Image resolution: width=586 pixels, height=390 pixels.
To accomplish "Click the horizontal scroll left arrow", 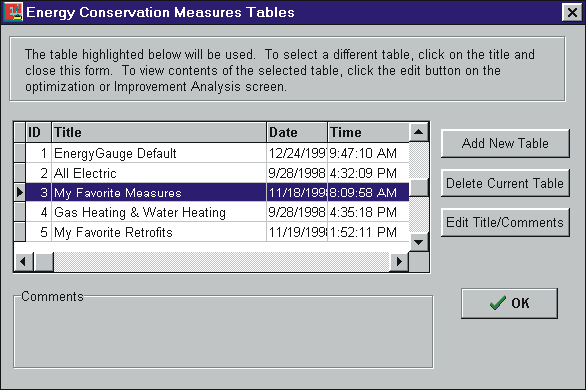I will [23, 261].
